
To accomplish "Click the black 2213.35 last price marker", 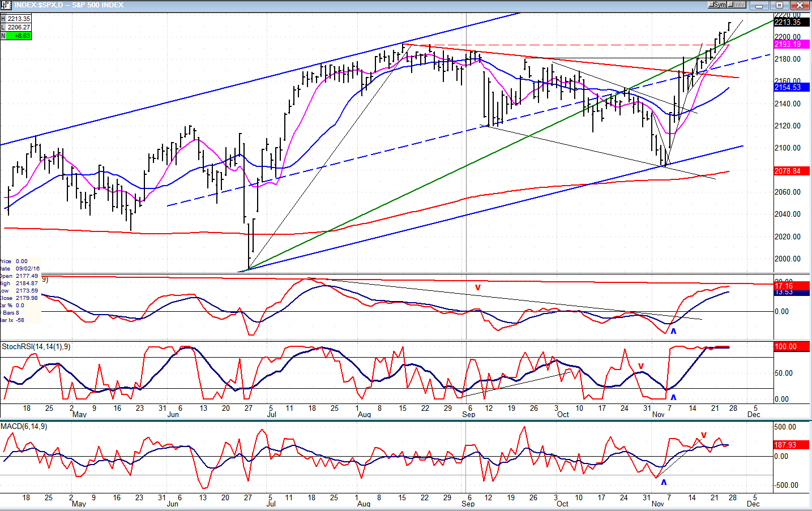I will [791, 22].
